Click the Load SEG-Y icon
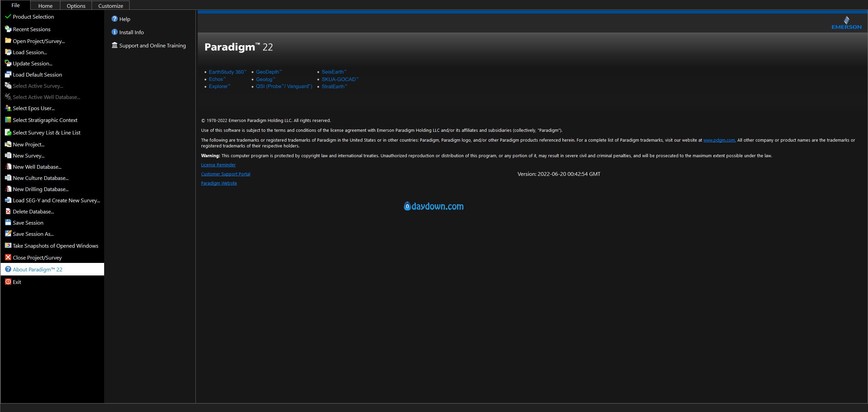The image size is (868, 412). pyautogui.click(x=8, y=200)
